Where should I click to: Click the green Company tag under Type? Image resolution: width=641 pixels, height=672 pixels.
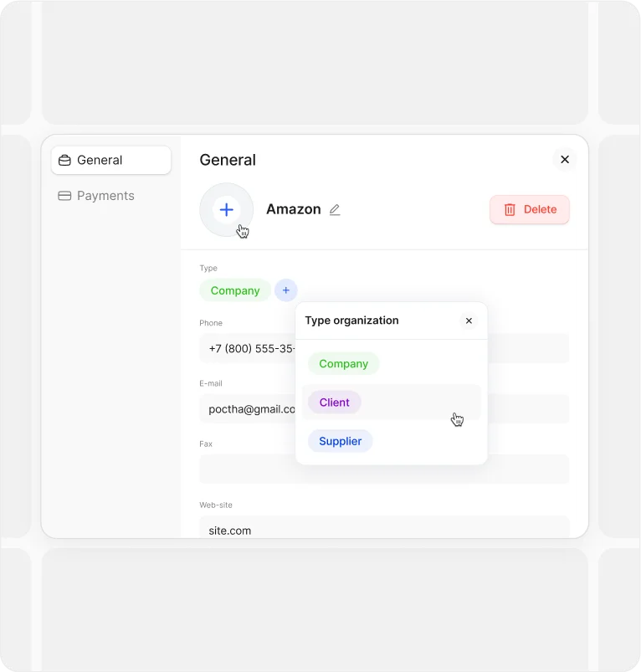pos(234,290)
